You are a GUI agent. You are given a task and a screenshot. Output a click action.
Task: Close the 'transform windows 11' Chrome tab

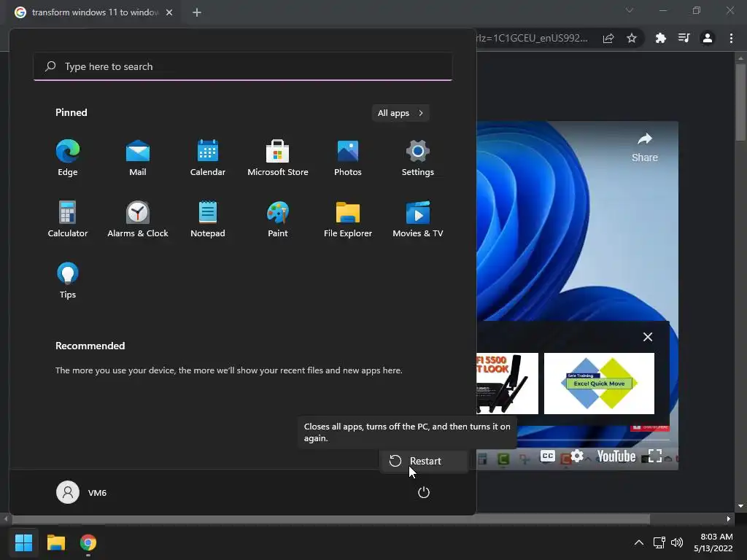(x=169, y=12)
